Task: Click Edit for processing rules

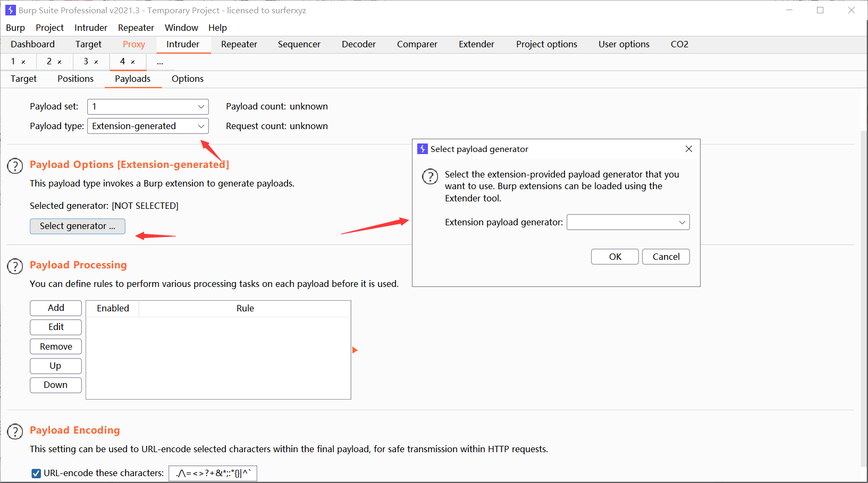Action: point(56,327)
